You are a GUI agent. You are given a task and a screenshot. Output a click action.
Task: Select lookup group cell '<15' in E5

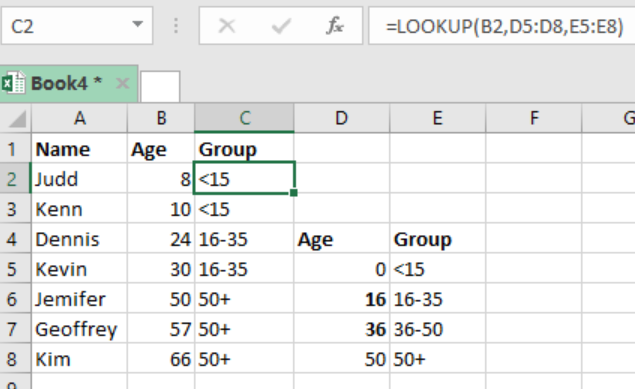tap(437, 269)
